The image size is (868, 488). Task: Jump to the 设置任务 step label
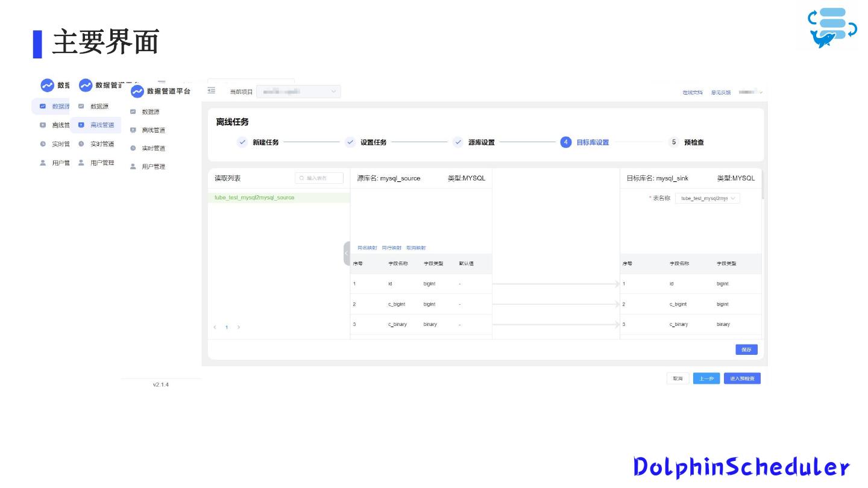pyautogui.click(x=374, y=142)
